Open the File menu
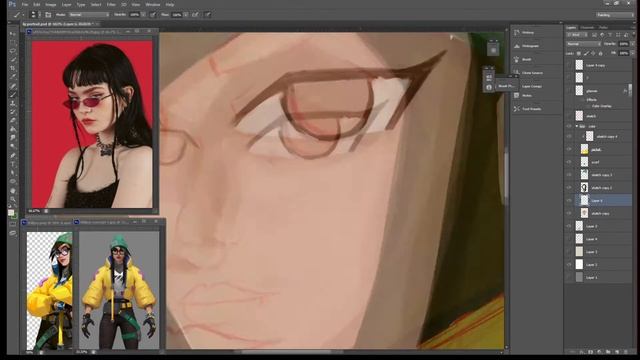This screenshot has width=640, height=360. pos(24,4)
